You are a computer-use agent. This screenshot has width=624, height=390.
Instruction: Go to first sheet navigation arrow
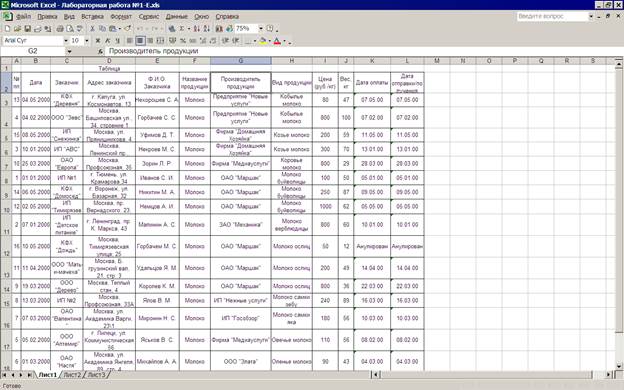[x=4, y=375]
